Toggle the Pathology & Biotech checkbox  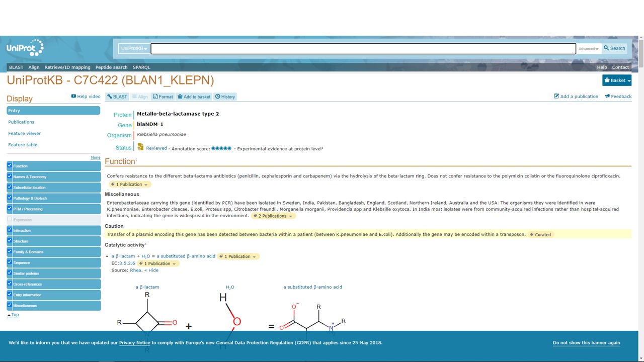(x=10, y=198)
